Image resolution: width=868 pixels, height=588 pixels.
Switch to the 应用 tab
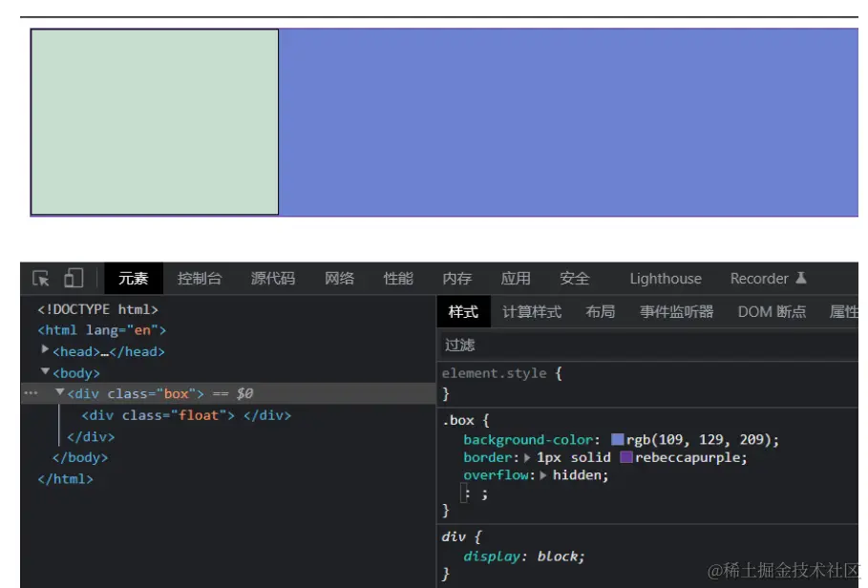coord(516,278)
